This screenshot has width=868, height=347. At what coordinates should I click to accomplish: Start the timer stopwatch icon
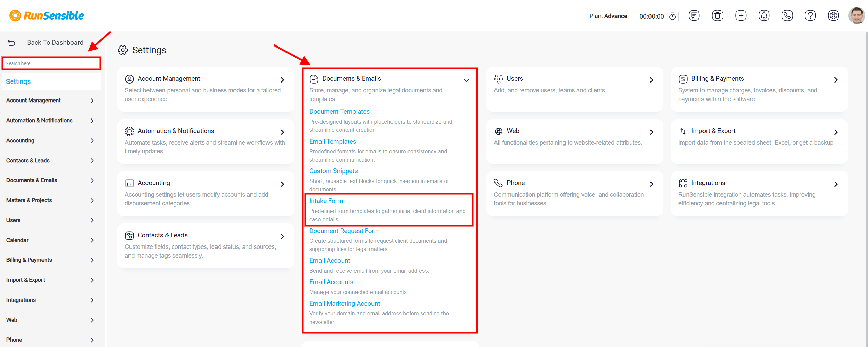click(672, 16)
